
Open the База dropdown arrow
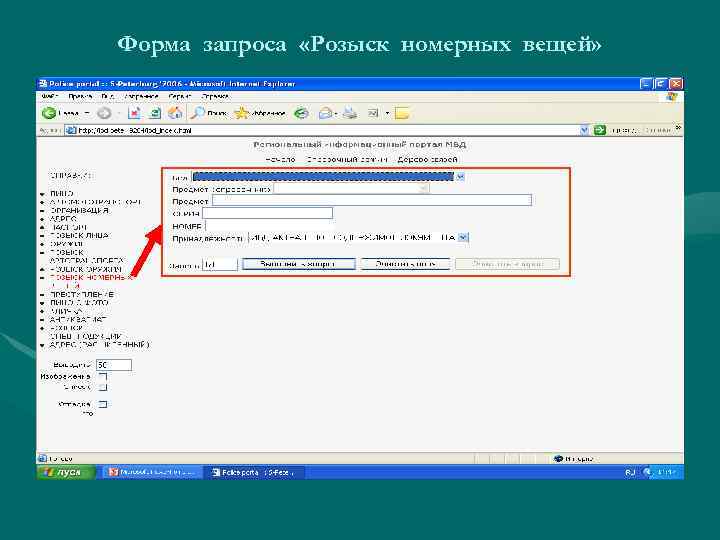460,177
